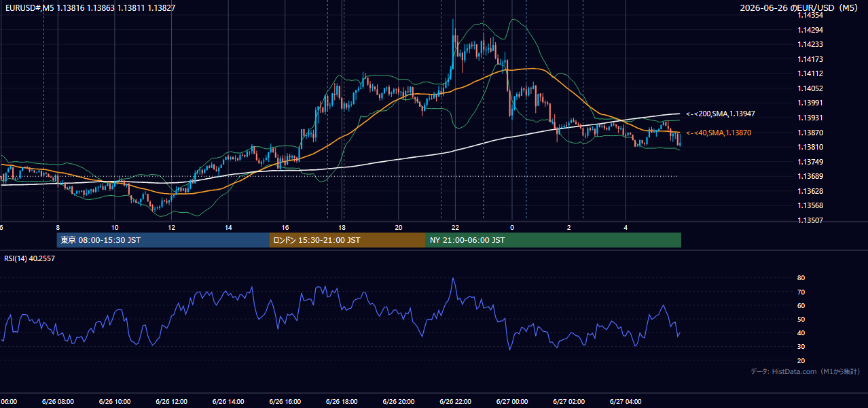Click the 6/26 08:00 date label
Image resolution: width=868 pixels, height=408 pixels.
[x=58, y=401]
